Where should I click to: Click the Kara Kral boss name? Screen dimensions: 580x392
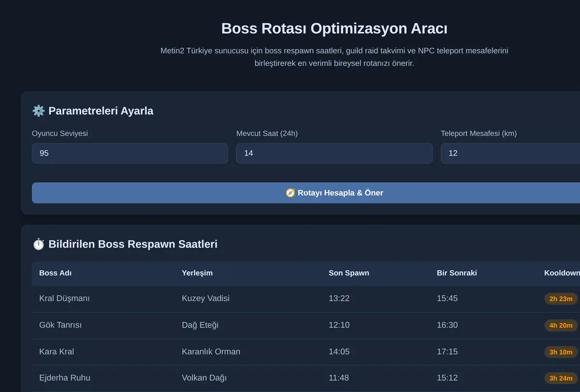[x=57, y=351]
